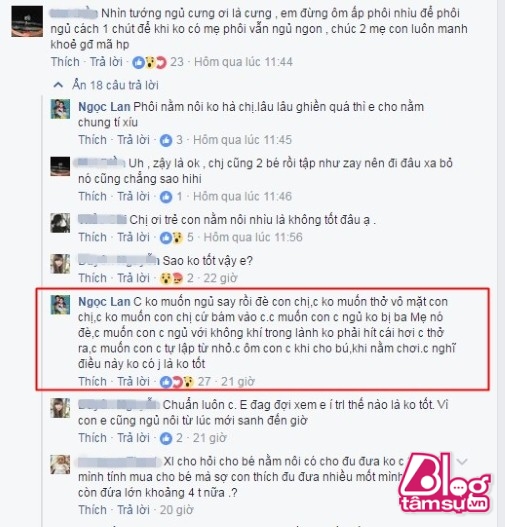
Task: Click the like icon on Ngọc Lan's first reply
Action: click(x=166, y=140)
